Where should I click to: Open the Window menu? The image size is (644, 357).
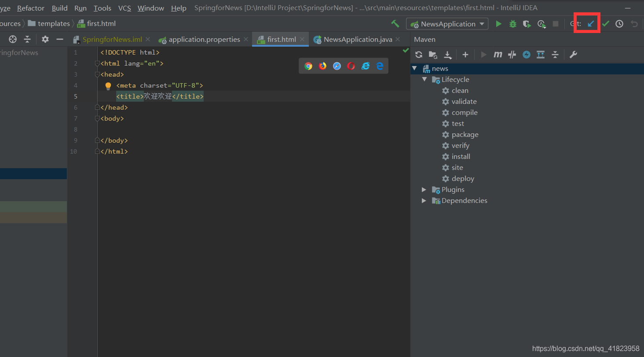tap(151, 8)
